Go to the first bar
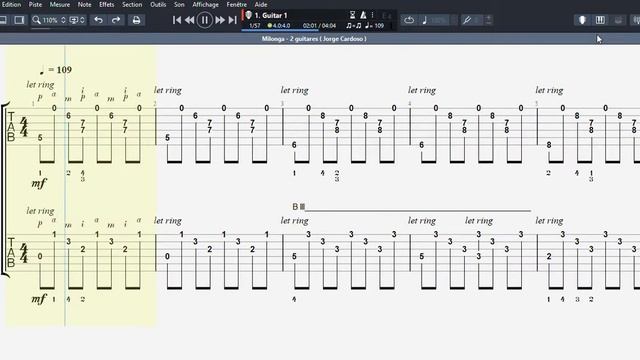 (x=176, y=20)
